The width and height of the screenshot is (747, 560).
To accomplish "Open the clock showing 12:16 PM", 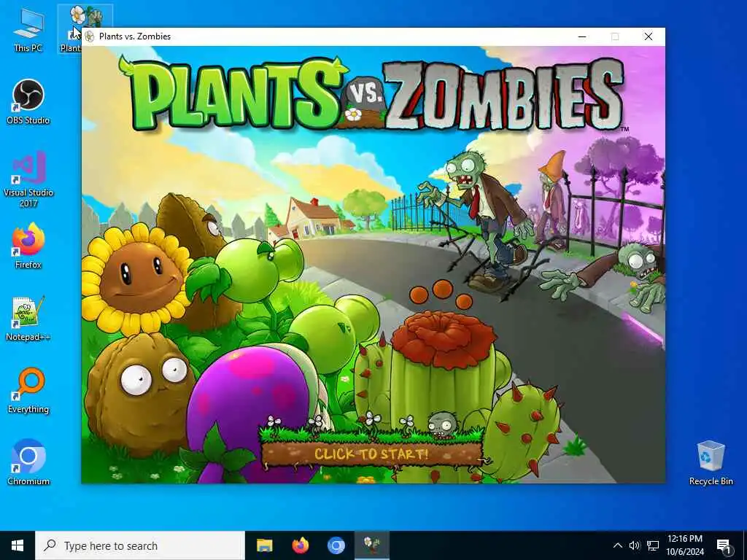I will [684, 539].
